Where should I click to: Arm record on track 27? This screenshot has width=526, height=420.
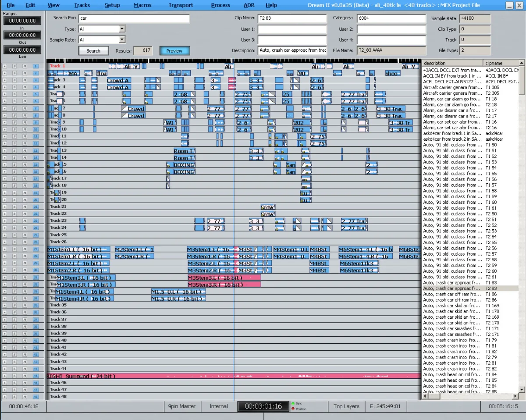coord(5,249)
